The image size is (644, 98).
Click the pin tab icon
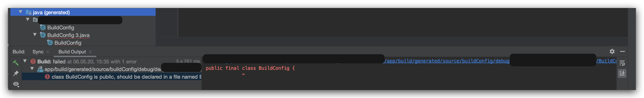click(x=16, y=73)
